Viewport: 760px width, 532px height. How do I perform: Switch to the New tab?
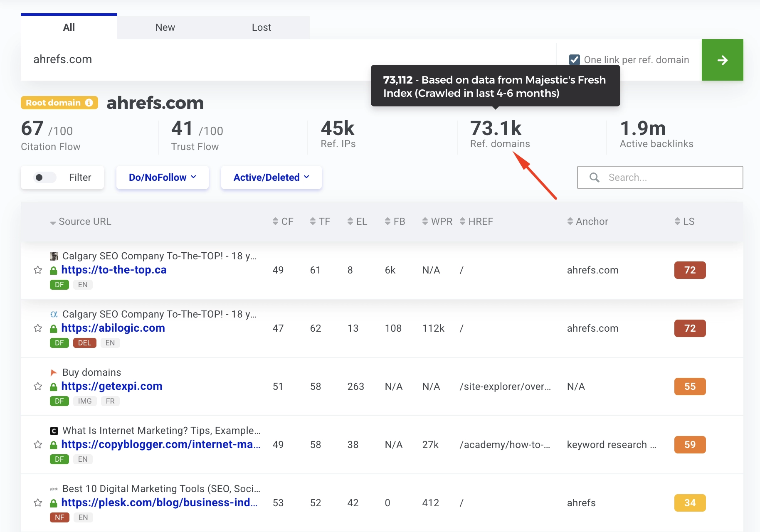click(x=165, y=27)
